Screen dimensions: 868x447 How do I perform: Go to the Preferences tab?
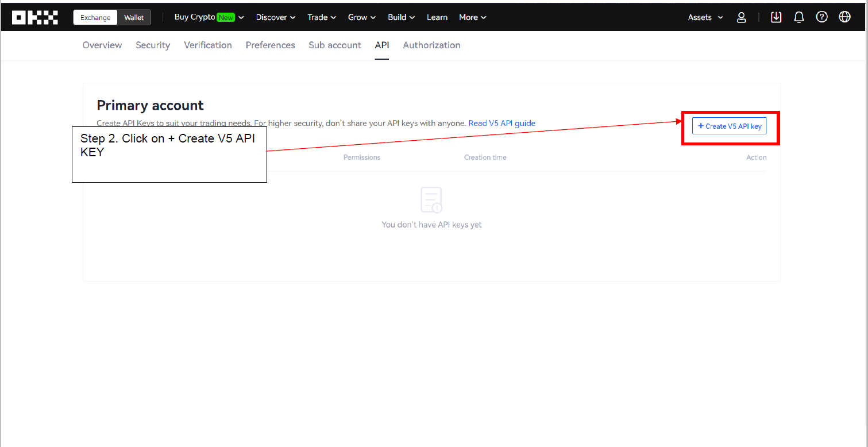[x=271, y=45]
